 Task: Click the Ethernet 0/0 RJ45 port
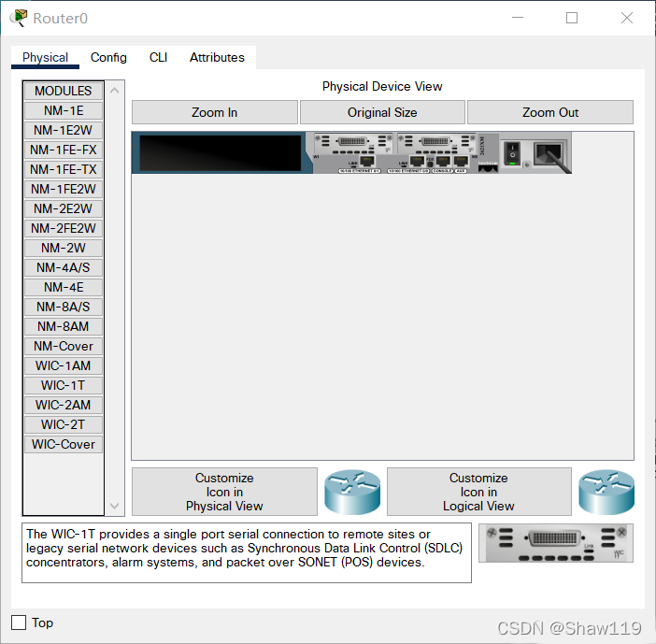pos(417,161)
